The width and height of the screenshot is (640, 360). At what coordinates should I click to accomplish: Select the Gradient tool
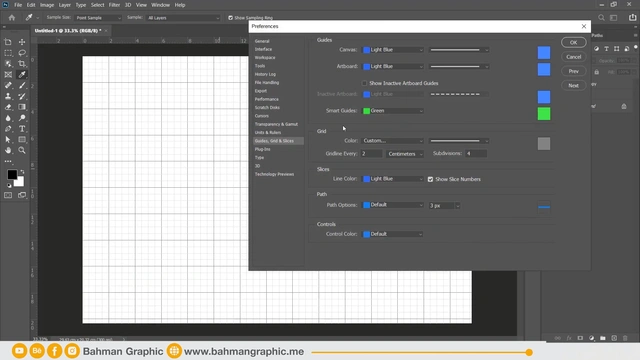coord(22,107)
